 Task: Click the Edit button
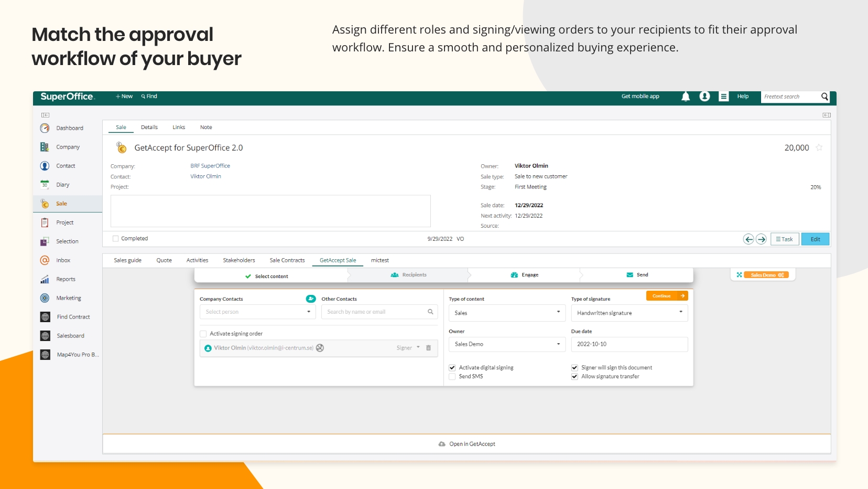pyautogui.click(x=815, y=239)
